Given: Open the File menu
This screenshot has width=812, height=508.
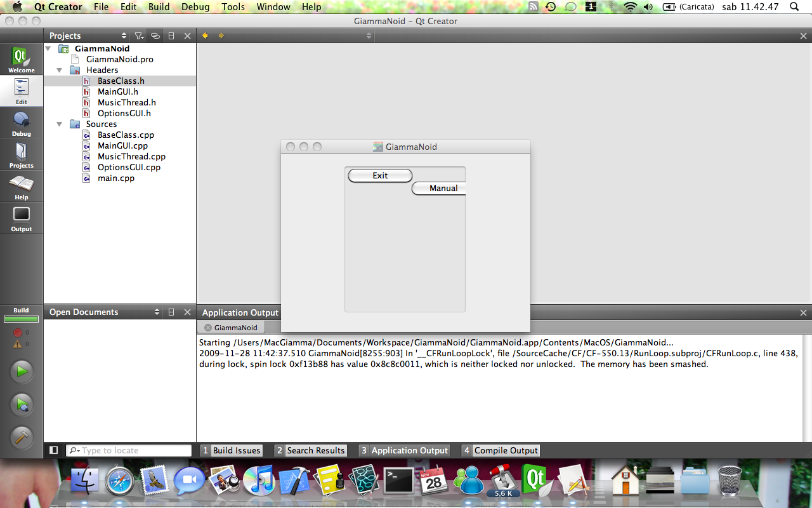Looking at the screenshot, I should 101,7.
